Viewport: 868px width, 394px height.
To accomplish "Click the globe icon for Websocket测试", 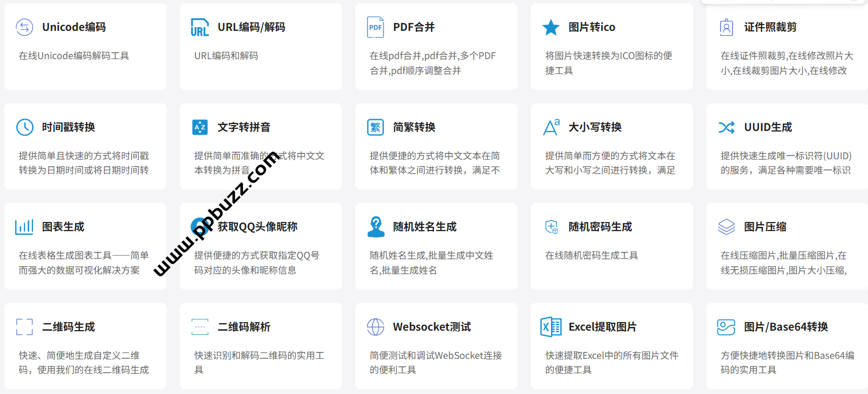I will [375, 327].
